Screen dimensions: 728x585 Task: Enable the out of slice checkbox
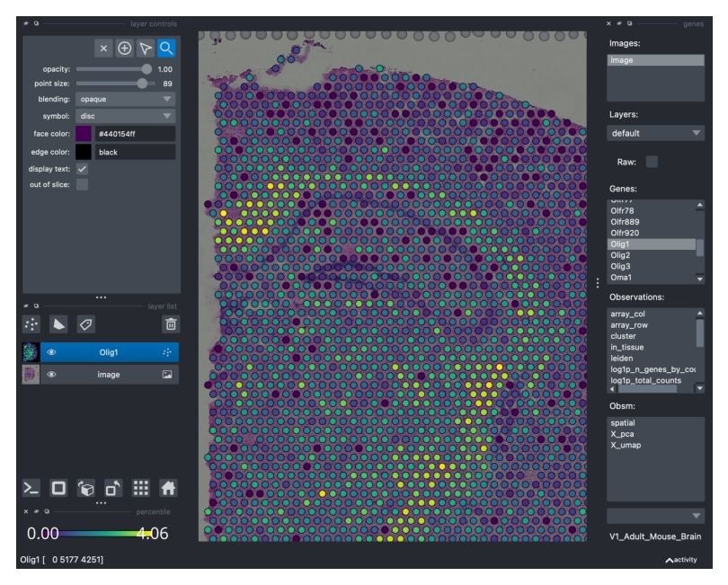coord(82,185)
